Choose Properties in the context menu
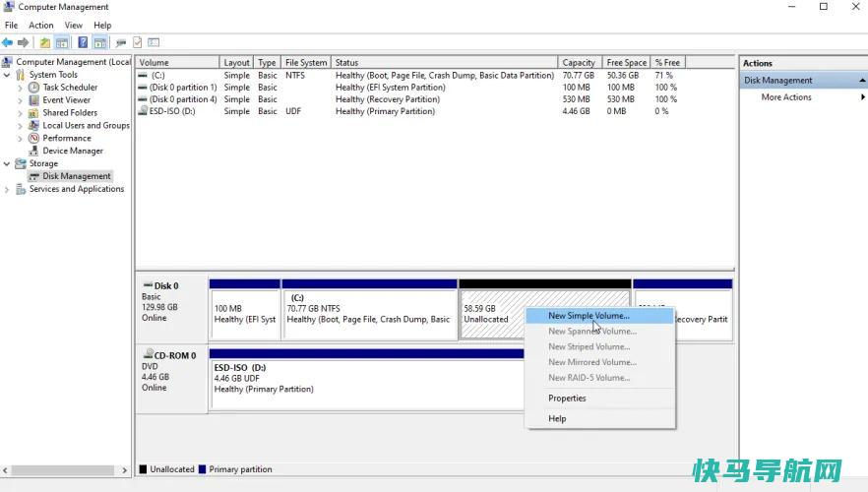Image resolution: width=868 pixels, height=492 pixels. pos(599,398)
